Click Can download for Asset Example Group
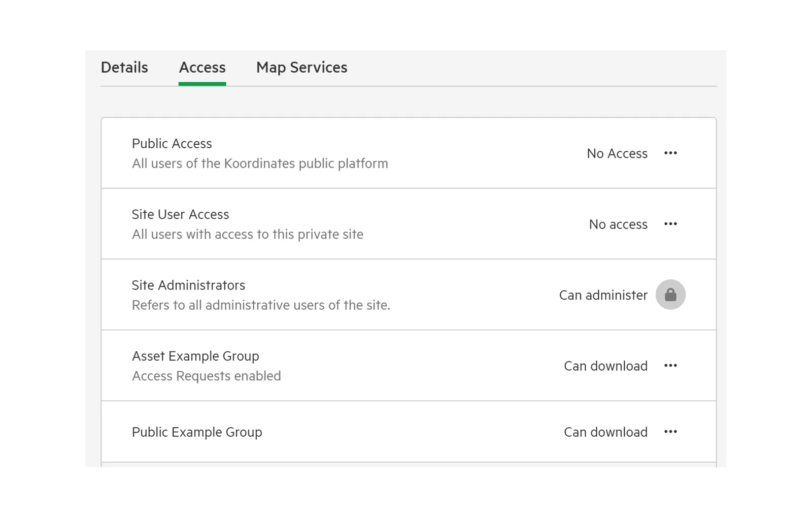The image size is (812, 518). 605,366
